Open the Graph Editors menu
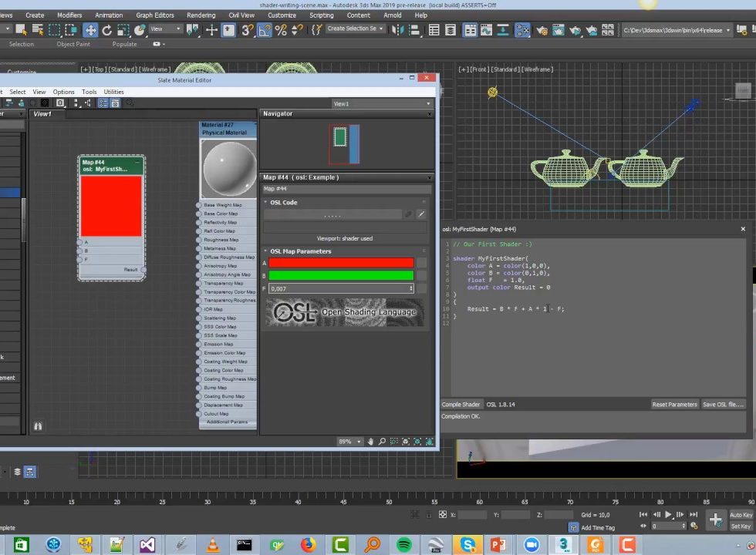756x555 pixels. pyautogui.click(x=155, y=15)
